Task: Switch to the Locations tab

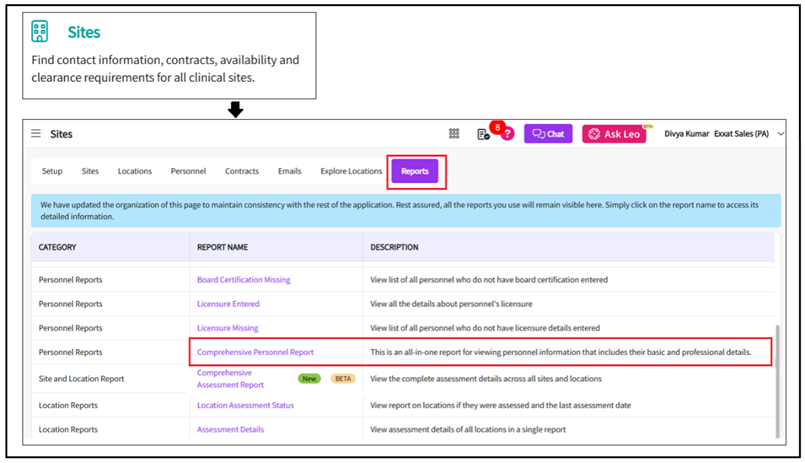Action: pos(135,171)
